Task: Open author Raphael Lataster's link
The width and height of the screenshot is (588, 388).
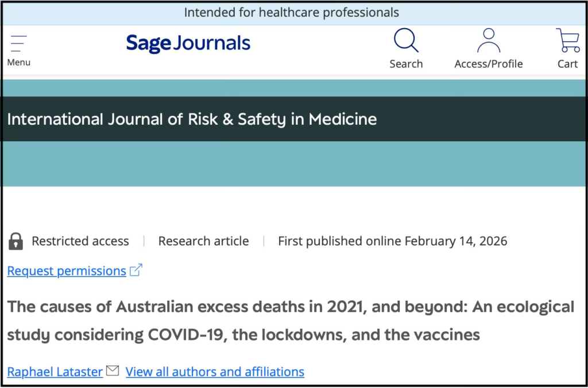Action: click(x=55, y=372)
